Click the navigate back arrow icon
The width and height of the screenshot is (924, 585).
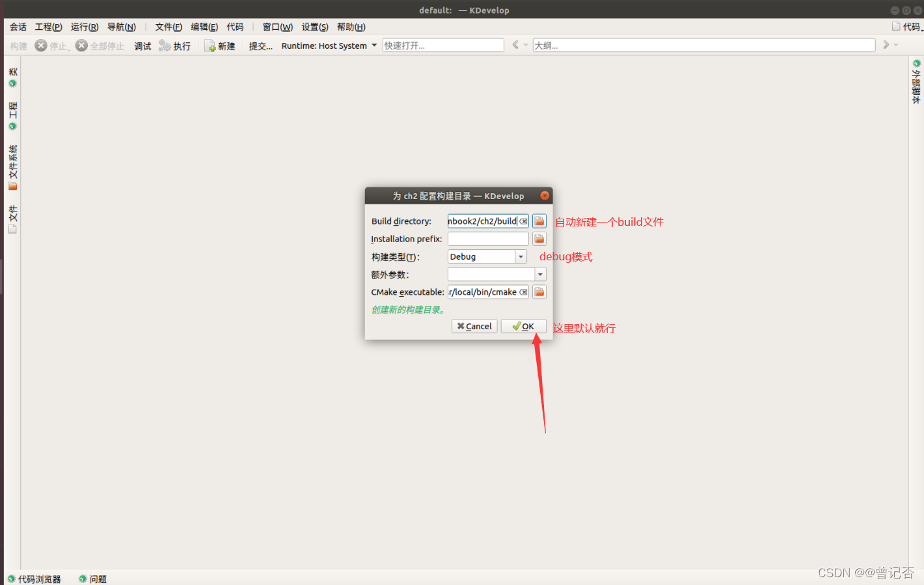[515, 45]
